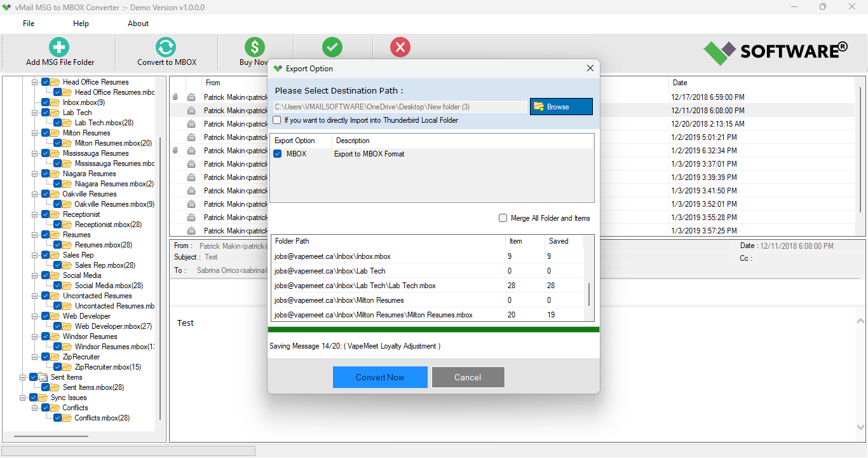Click the attachment paperclip icon on first message
Viewport: 868px width, 458px height.
175,97
